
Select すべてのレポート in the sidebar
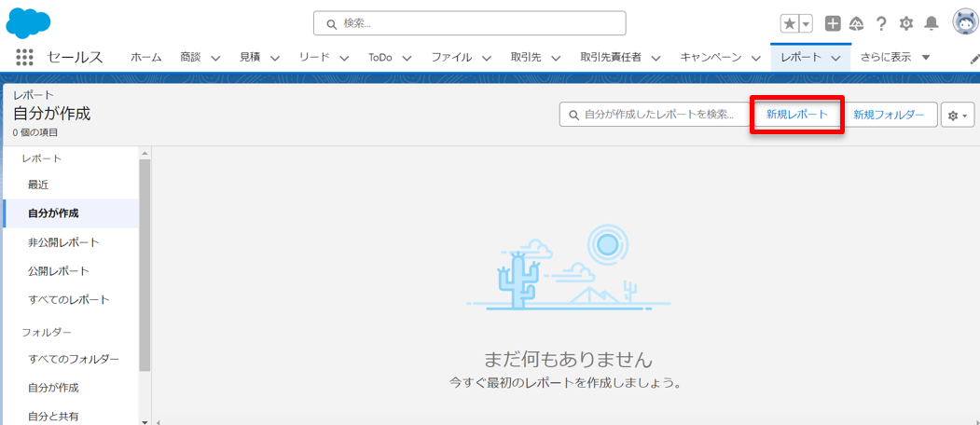[71, 300]
